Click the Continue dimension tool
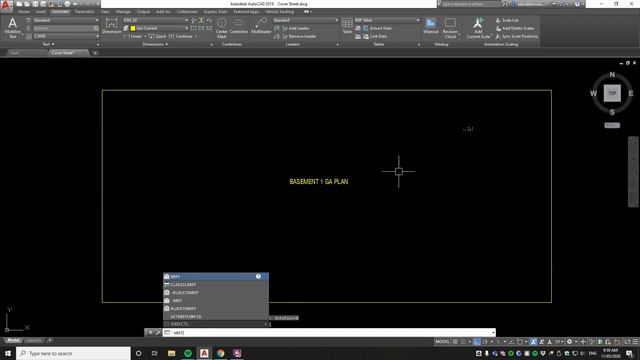The height and width of the screenshot is (360, 640). (180, 36)
